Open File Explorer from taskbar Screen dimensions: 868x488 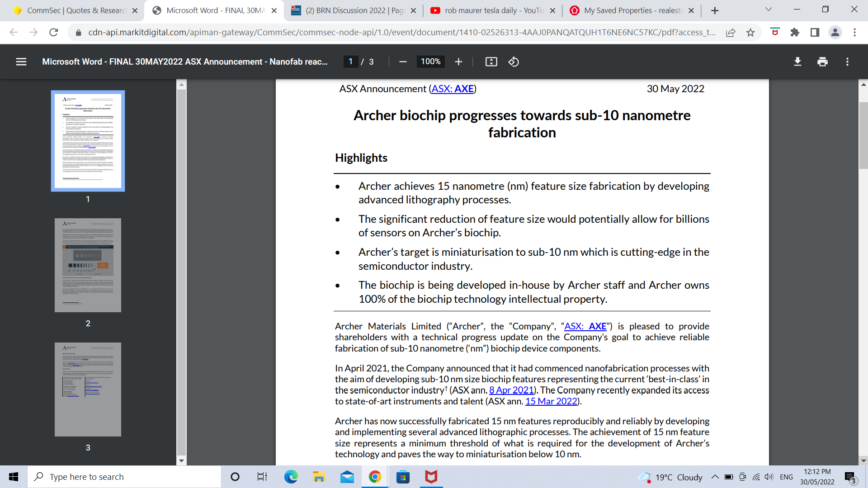pyautogui.click(x=319, y=477)
